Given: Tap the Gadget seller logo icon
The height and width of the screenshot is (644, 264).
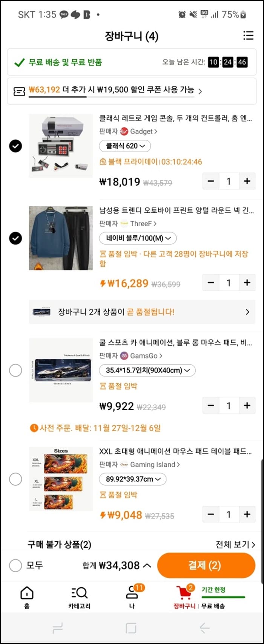Looking at the screenshot, I should click(x=124, y=131).
